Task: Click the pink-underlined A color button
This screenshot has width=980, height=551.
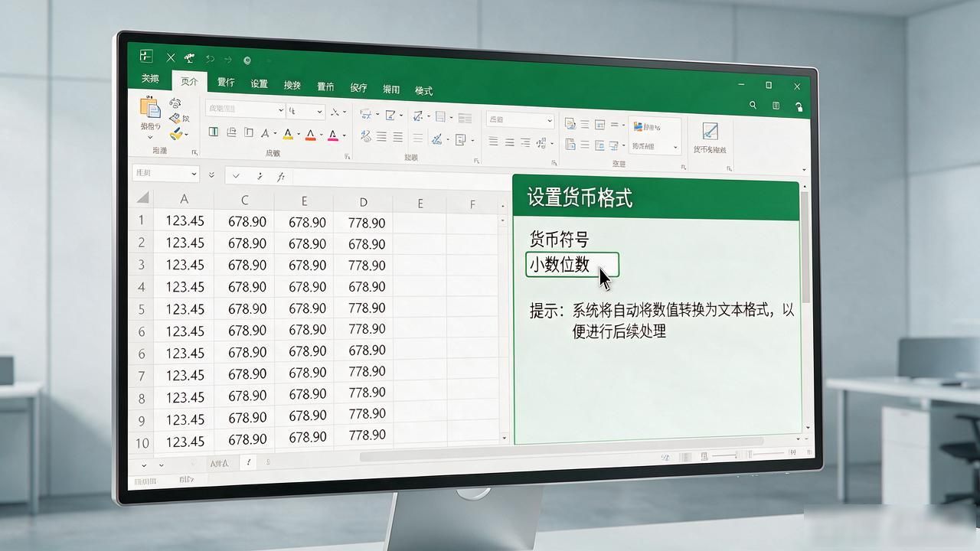Action: [x=333, y=136]
